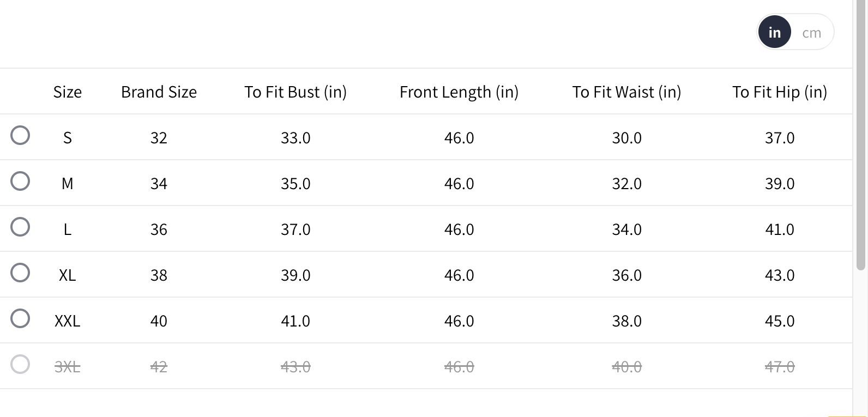The height and width of the screenshot is (417, 868).
Task: Switch units to inches
Action: tap(774, 33)
